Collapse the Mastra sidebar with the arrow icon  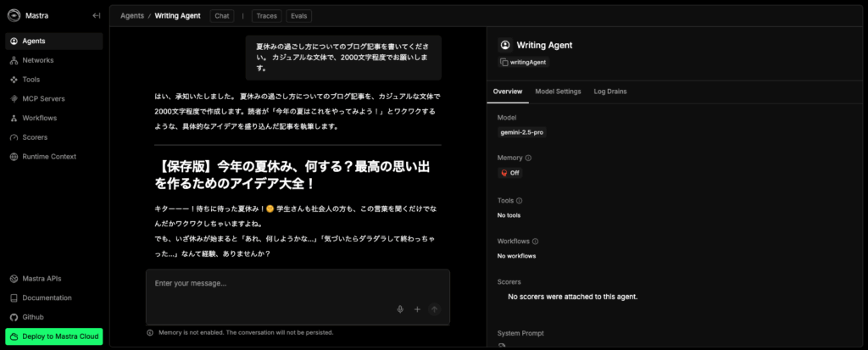click(96, 15)
